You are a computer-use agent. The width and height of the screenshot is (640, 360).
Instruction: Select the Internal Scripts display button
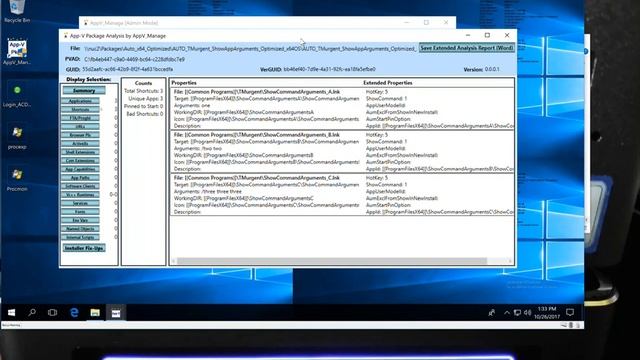80,237
